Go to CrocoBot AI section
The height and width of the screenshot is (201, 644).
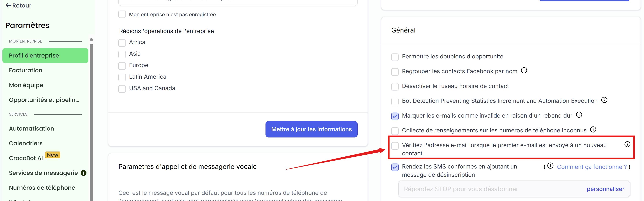(x=26, y=158)
